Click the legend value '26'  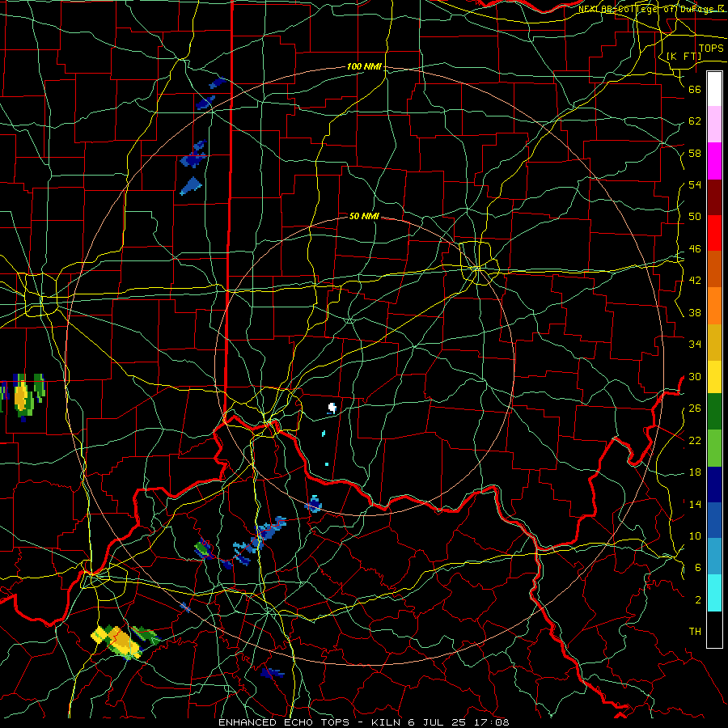[695, 408]
